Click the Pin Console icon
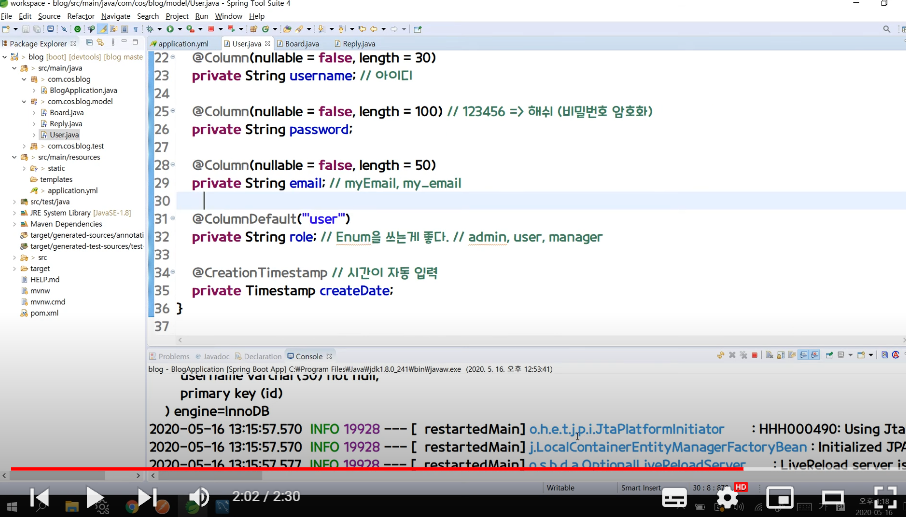 pos(829,355)
